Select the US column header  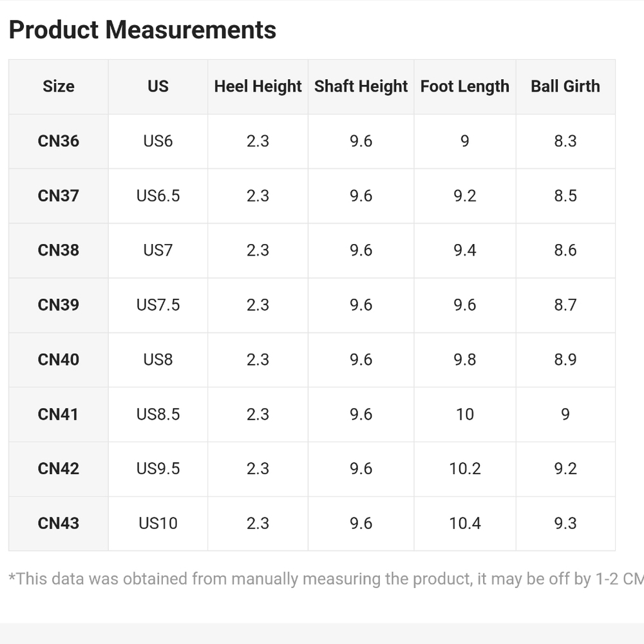[158, 87]
